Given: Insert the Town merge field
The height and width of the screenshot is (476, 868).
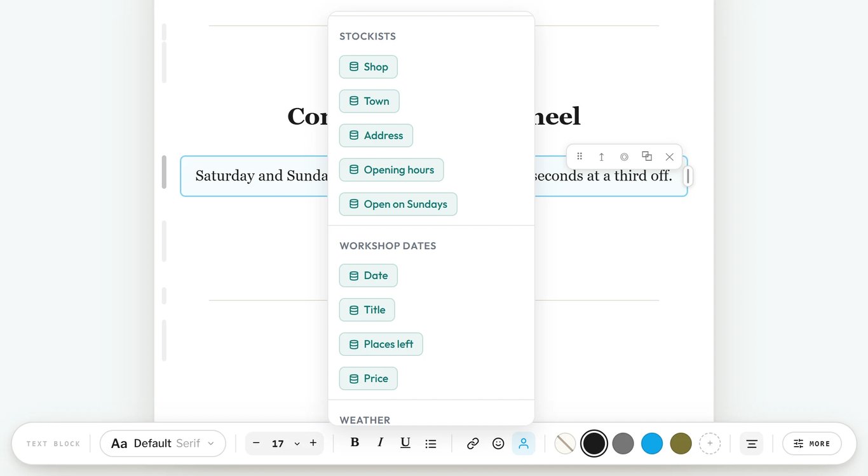Looking at the screenshot, I should pyautogui.click(x=369, y=101).
